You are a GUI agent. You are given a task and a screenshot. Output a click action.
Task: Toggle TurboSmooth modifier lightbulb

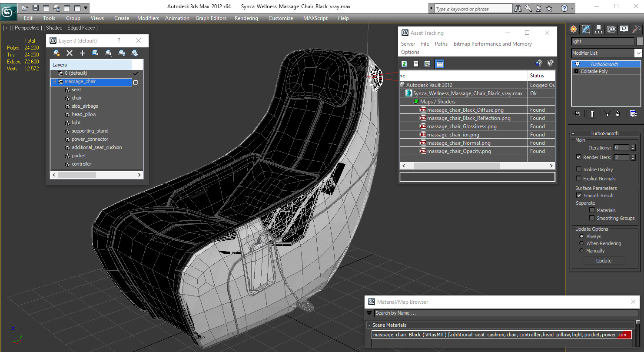coord(577,64)
